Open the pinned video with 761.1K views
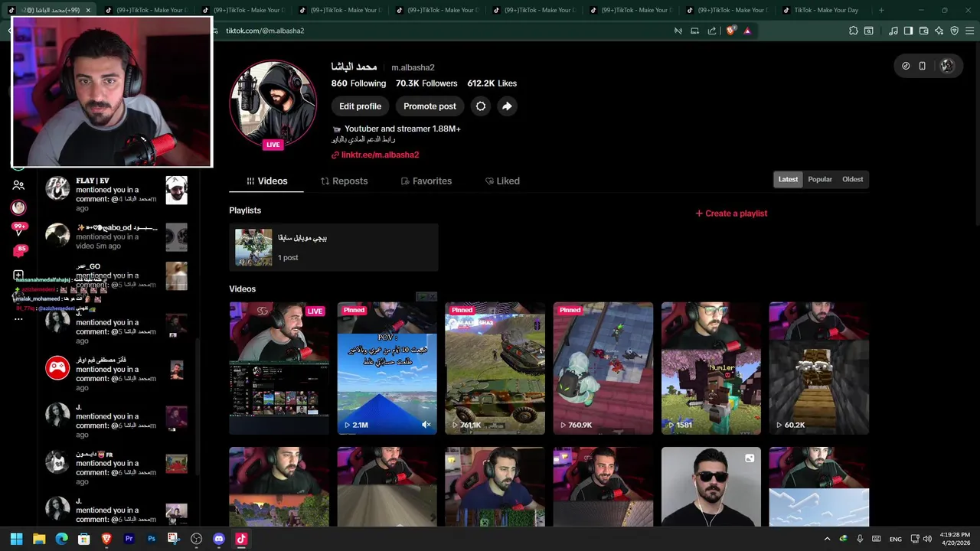Viewport: 980px width, 551px height. pyautogui.click(x=495, y=368)
